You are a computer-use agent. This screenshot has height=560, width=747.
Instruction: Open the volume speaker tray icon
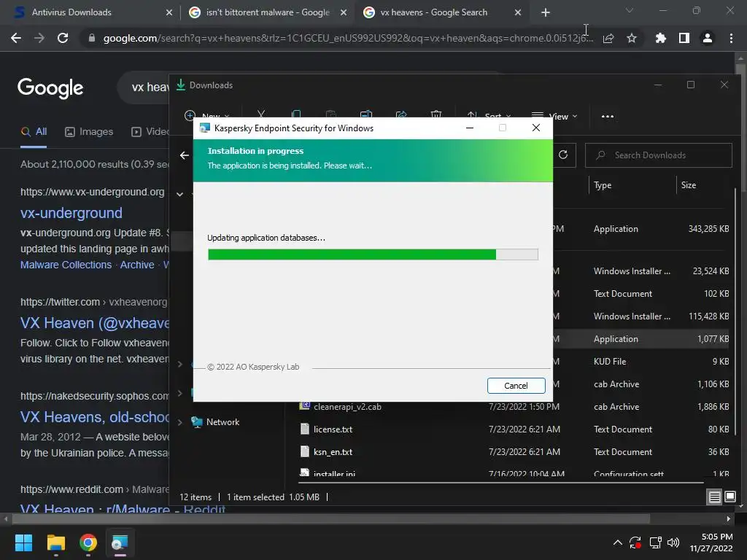click(673, 542)
